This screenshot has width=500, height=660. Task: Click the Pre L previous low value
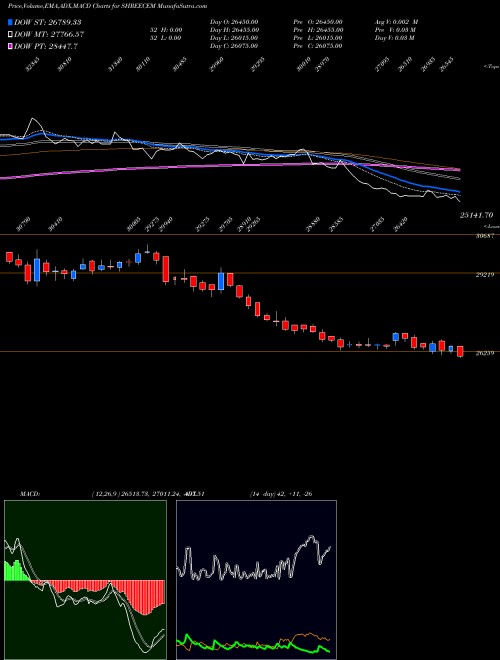point(317,38)
